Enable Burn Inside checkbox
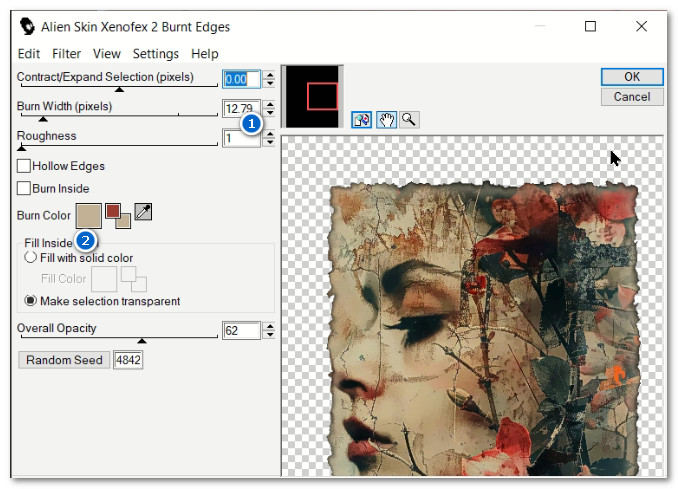 [x=24, y=189]
